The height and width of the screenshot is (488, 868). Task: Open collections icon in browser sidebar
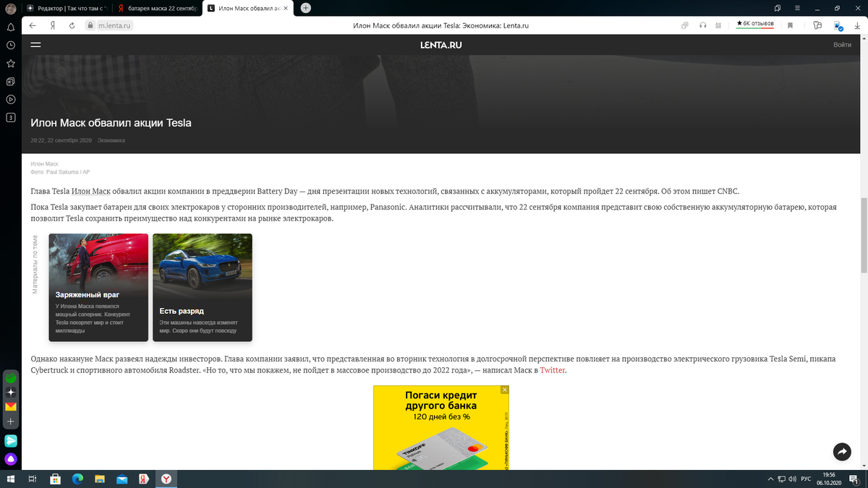coord(11,81)
